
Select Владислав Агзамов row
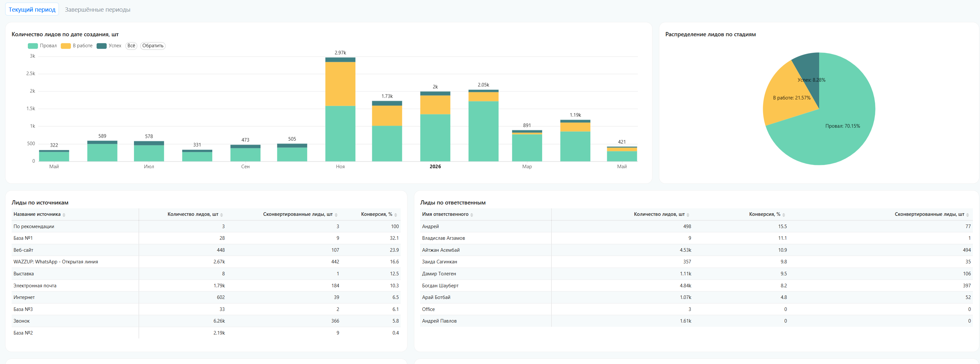(696, 238)
